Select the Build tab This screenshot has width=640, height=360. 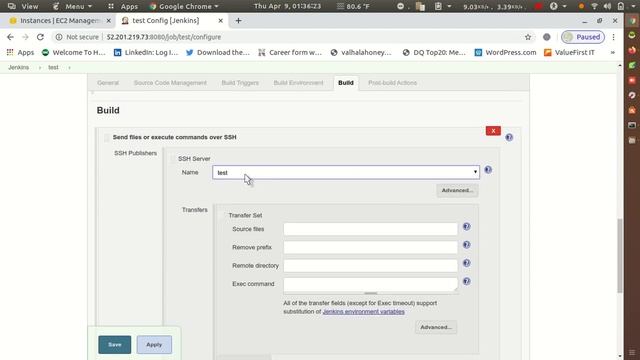[346, 83]
